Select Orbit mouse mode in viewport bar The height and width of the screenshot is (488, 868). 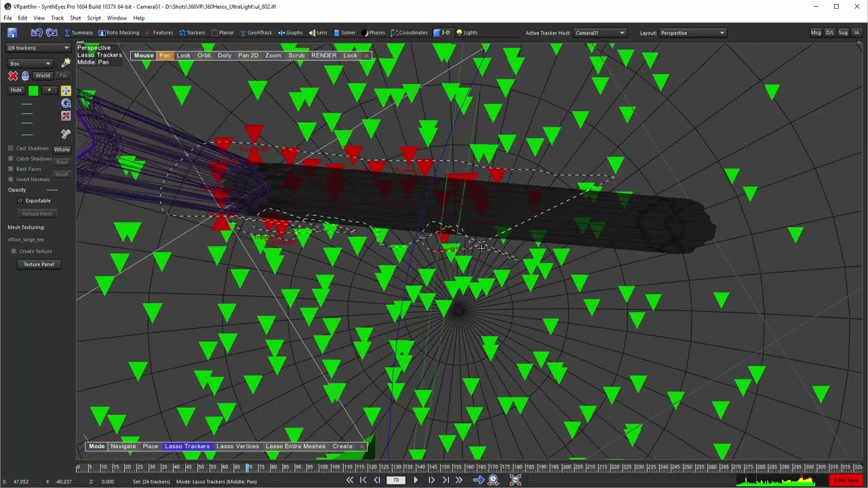204,56
